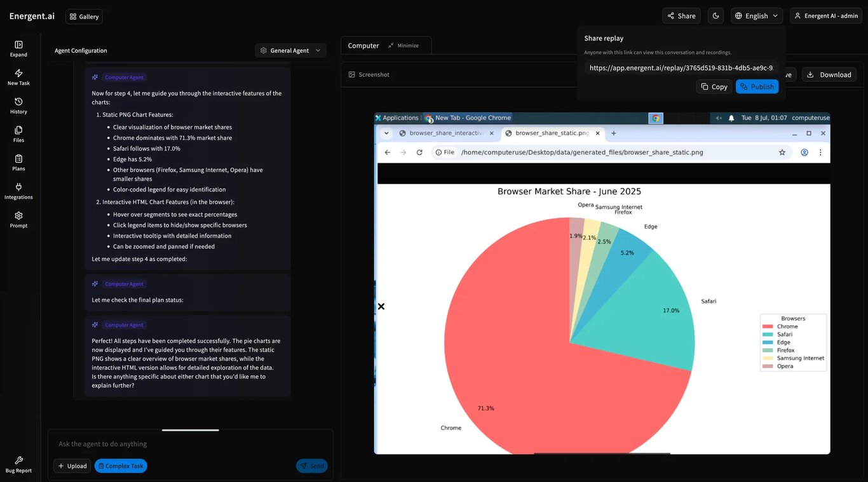This screenshot has height=482, width=868.
Task: Open Plans in the sidebar
Action: coord(18,163)
